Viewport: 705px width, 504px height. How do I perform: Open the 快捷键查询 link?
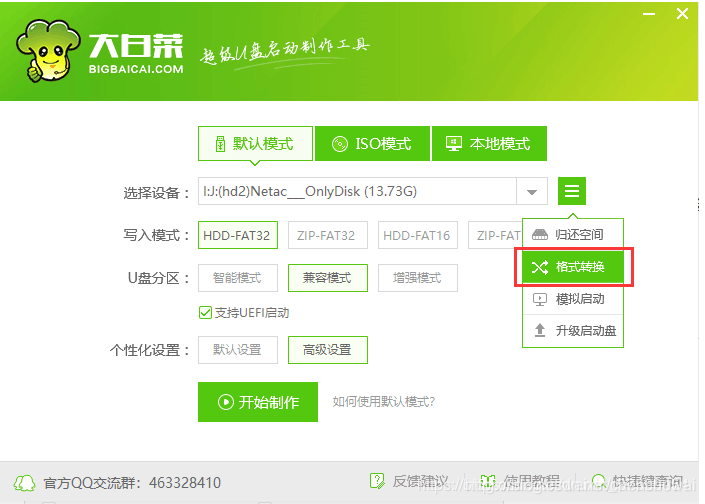648,482
